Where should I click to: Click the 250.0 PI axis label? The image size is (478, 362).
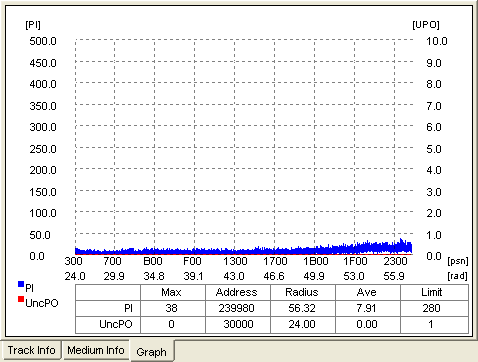43,149
